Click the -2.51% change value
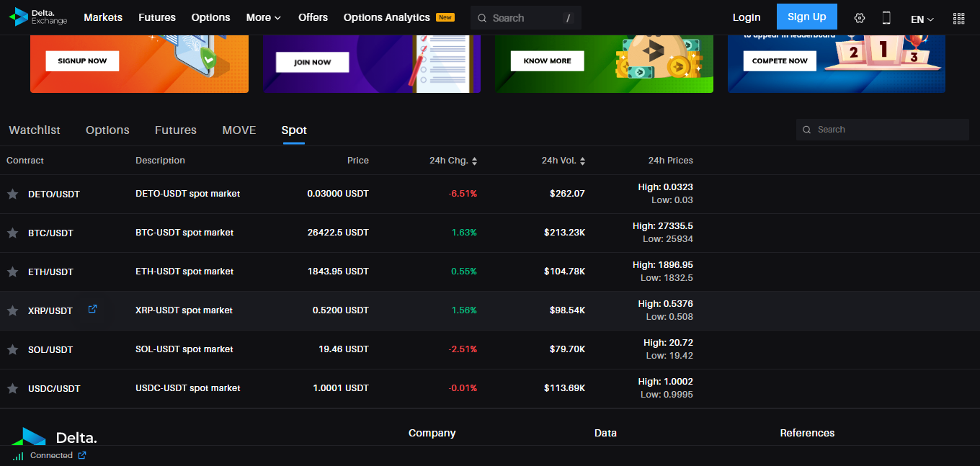 pyautogui.click(x=463, y=349)
